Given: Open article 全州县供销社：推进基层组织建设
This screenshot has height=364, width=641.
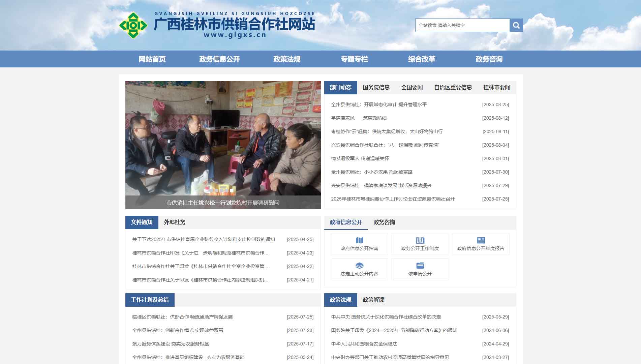Looking at the screenshot, I should click(x=188, y=357).
